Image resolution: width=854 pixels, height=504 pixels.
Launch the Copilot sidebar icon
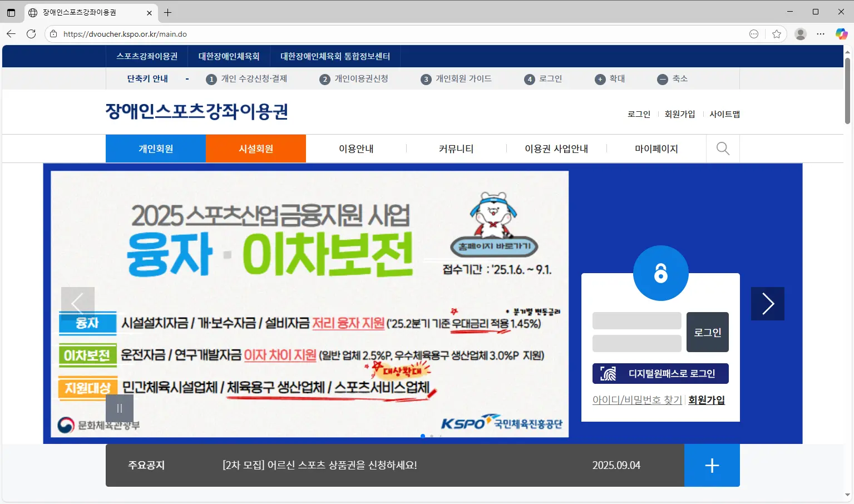pos(841,34)
